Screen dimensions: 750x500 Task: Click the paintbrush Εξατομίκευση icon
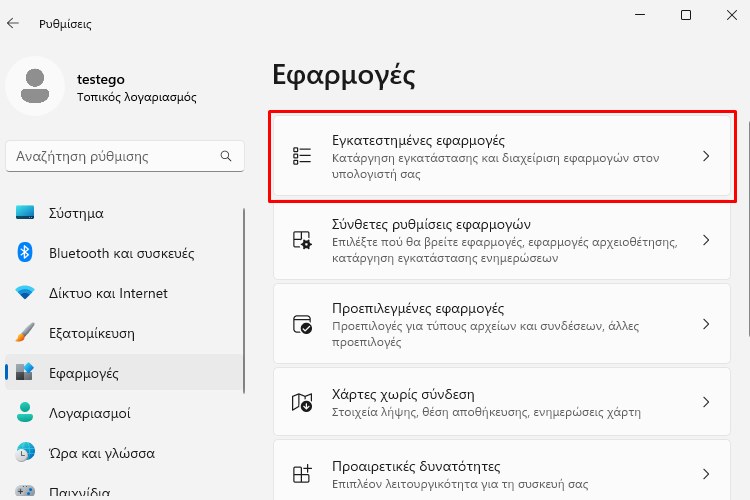point(25,333)
